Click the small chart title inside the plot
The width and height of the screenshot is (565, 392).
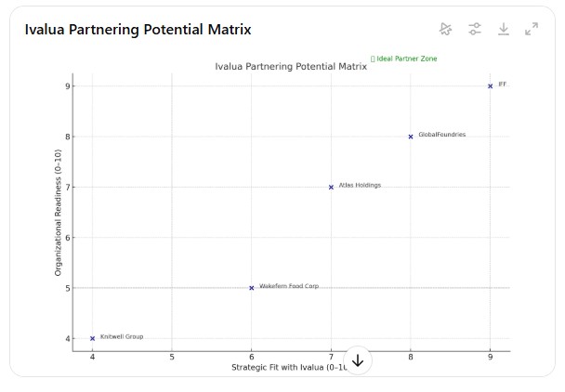click(x=291, y=67)
